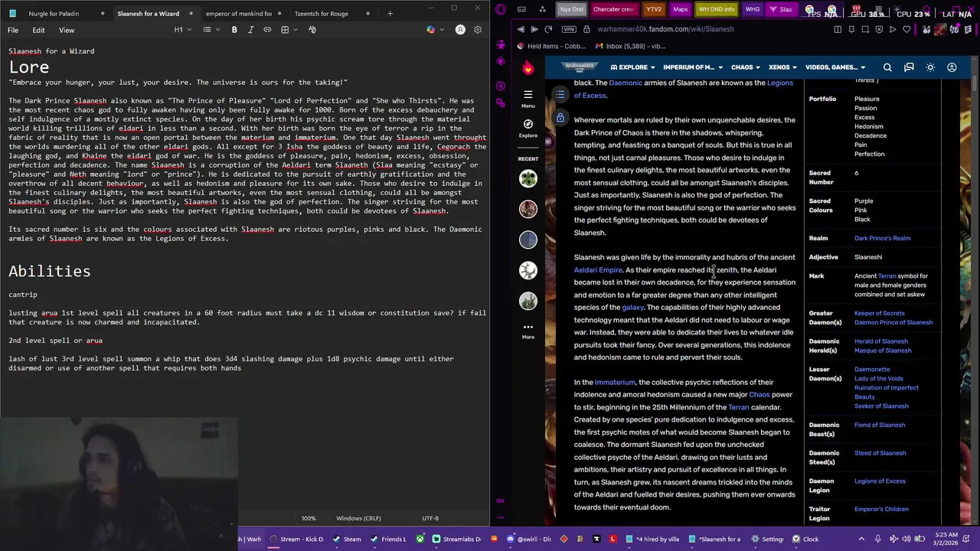The image size is (980, 551).
Task: Click the Warhammer 40k wiki logo
Action: tap(579, 67)
